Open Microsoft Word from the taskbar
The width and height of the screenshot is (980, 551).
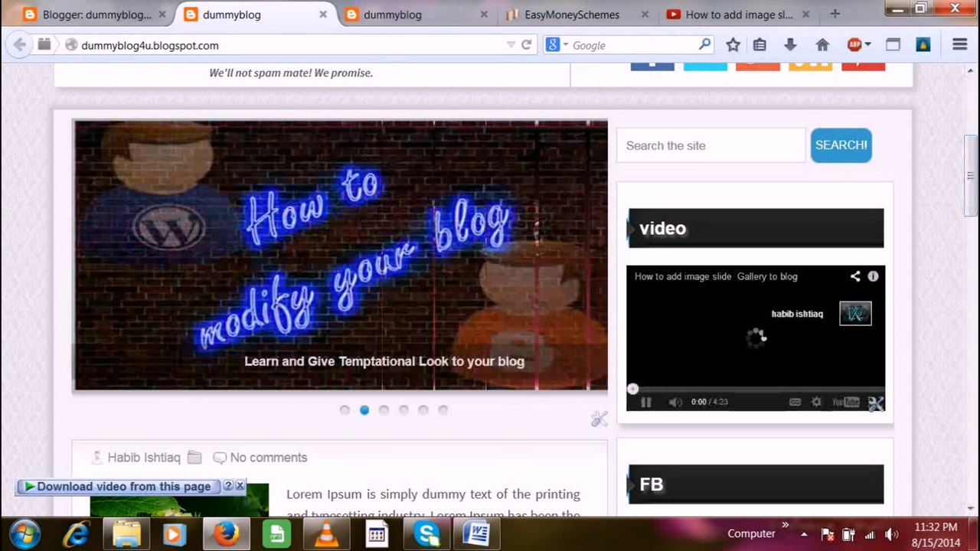click(x=475, y=533)
